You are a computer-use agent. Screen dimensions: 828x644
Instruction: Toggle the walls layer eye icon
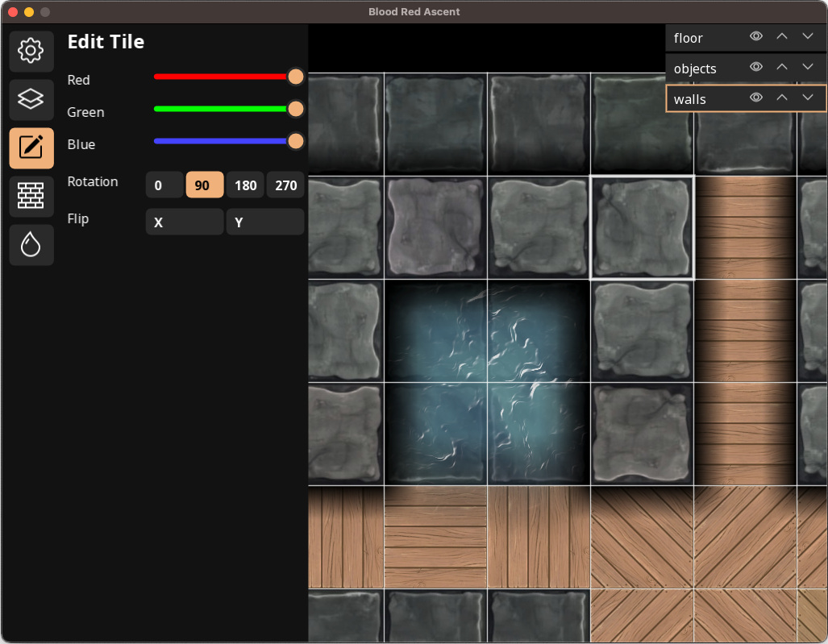coord(756,98)
